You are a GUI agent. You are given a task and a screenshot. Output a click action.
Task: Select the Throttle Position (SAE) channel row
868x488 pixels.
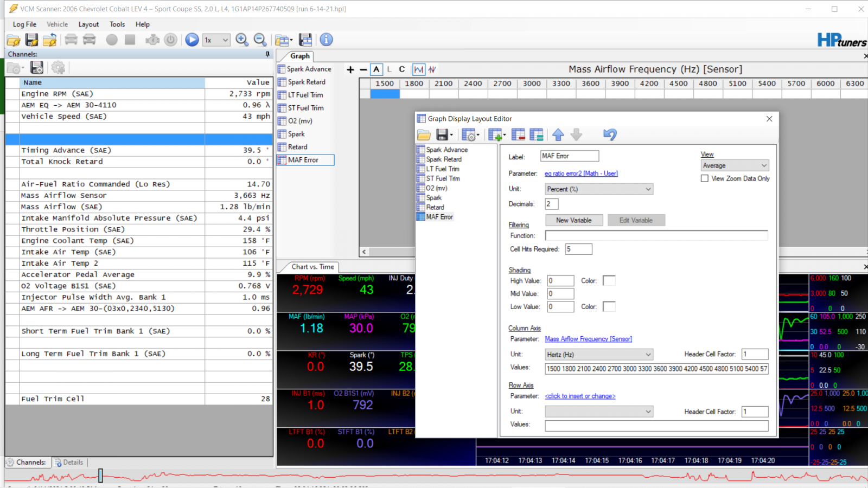tap(139, 229)
